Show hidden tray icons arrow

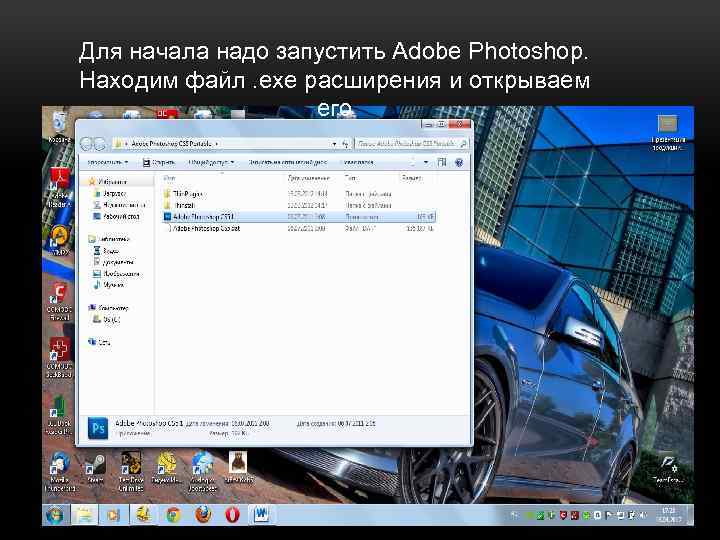coord(514,516)
